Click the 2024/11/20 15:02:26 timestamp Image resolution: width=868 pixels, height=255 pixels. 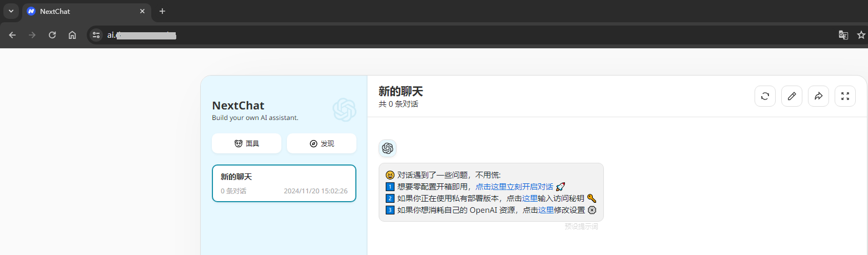(x=315, y=191)
